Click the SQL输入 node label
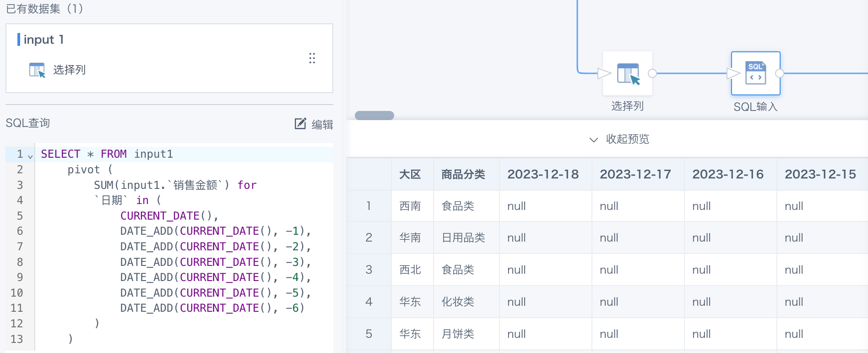 coord(756,107)
